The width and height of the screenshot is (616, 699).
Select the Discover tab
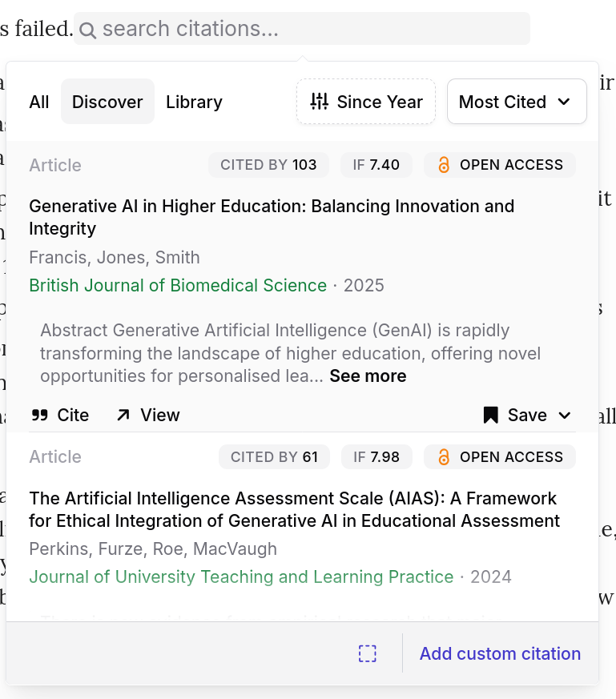point(107,102)
